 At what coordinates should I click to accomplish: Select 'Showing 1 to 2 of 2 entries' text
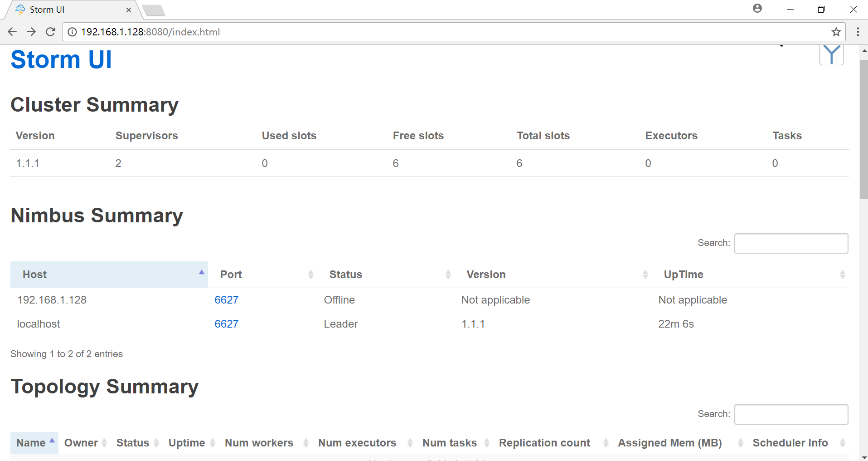67,354
